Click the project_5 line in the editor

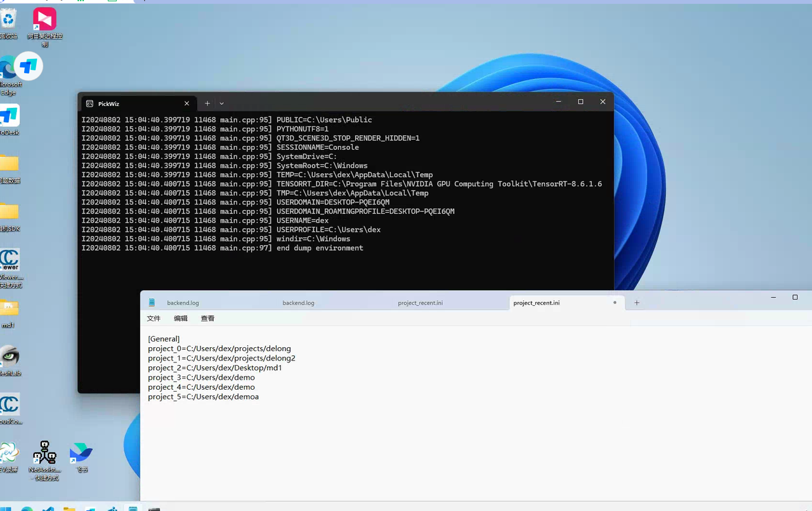tap(203, 397)
